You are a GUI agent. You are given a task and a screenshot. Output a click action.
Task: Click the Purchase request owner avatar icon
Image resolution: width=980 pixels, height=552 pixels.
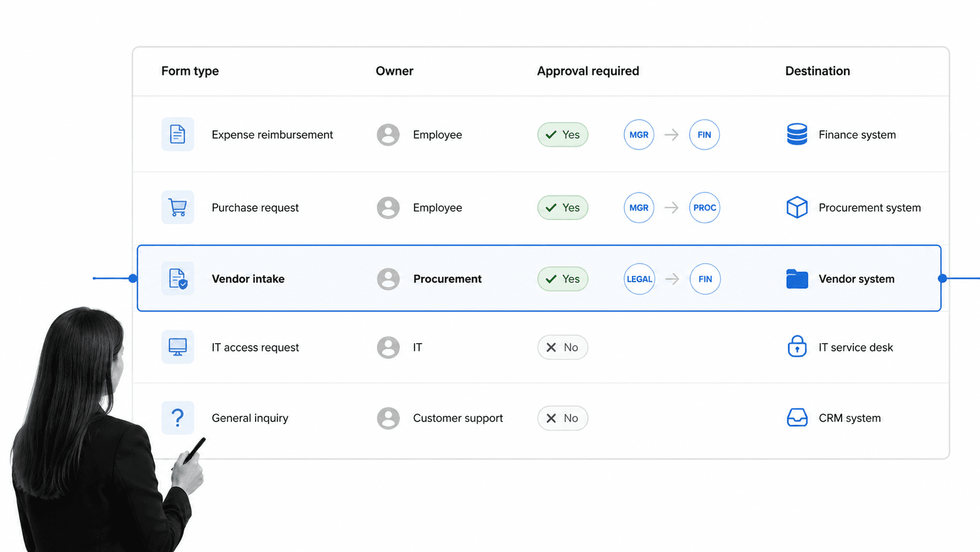pyautogui.click(x=388, y=208)
